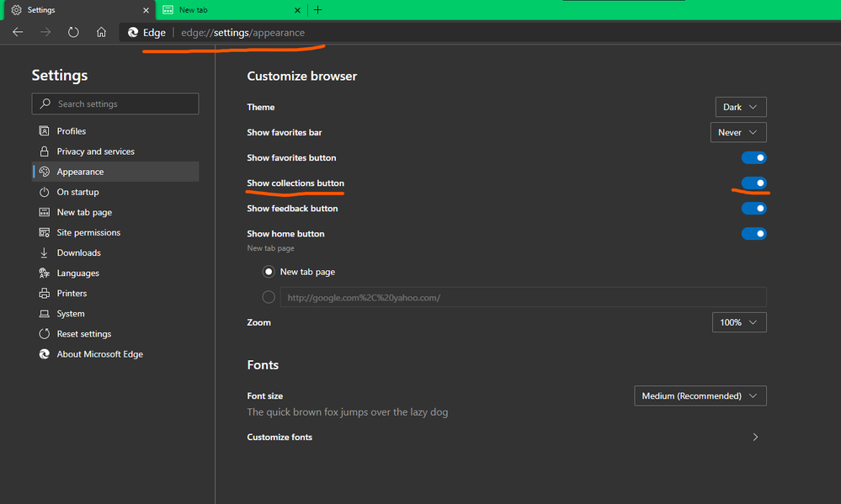Toggle Show feedback button switch
841x504 pixels.
click(x=753, y=208)
